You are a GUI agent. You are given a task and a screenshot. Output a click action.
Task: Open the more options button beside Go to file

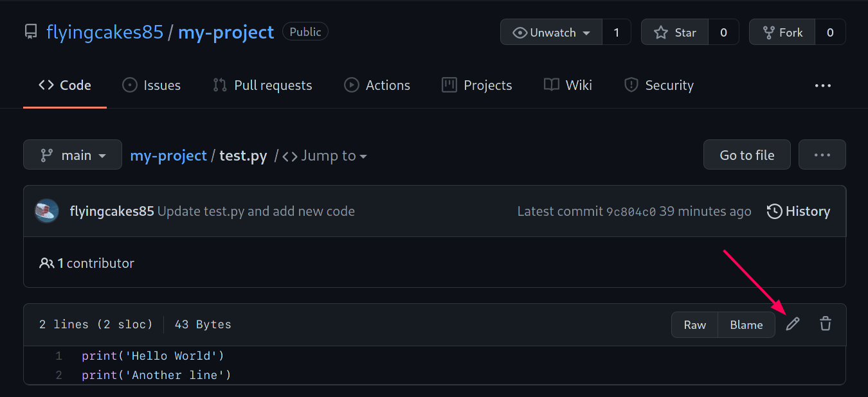[x=822, y=155]
